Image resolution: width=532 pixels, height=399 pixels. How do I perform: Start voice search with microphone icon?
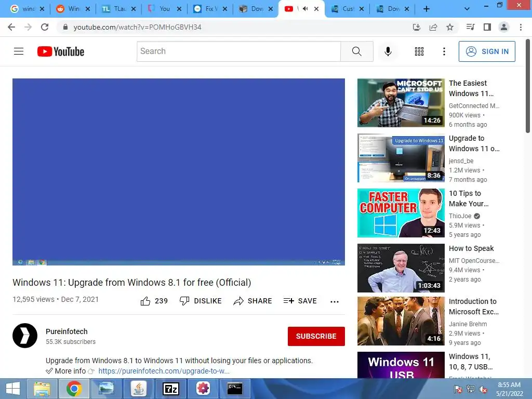pos(388,51)
